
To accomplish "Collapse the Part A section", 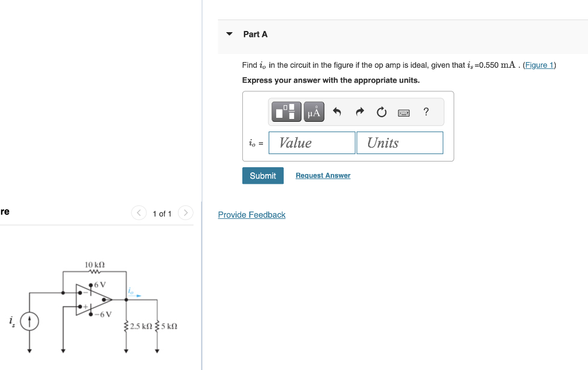I will [x=228, y=34].
